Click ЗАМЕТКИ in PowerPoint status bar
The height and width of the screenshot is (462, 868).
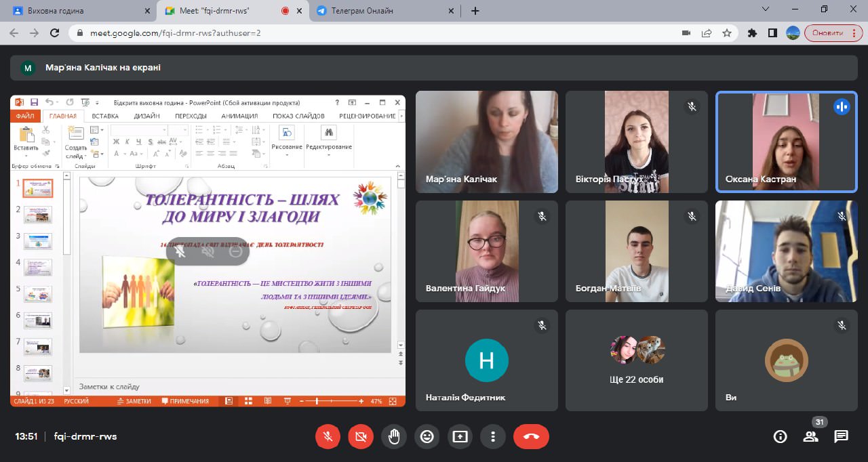(134, 401)
